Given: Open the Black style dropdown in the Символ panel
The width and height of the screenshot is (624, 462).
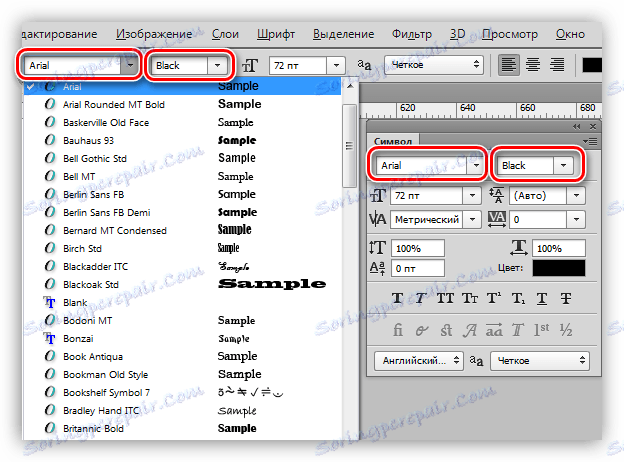Looking at the screenshot, I should (x=563, y=165).
